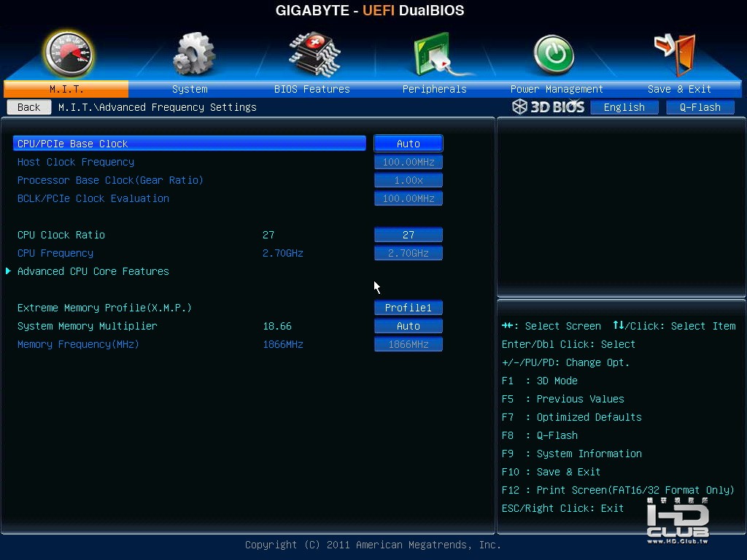The height and width of the screenshot is (560, 747).
Task: Launch the Q-Flash utility button
Action: tap(700, 107)
